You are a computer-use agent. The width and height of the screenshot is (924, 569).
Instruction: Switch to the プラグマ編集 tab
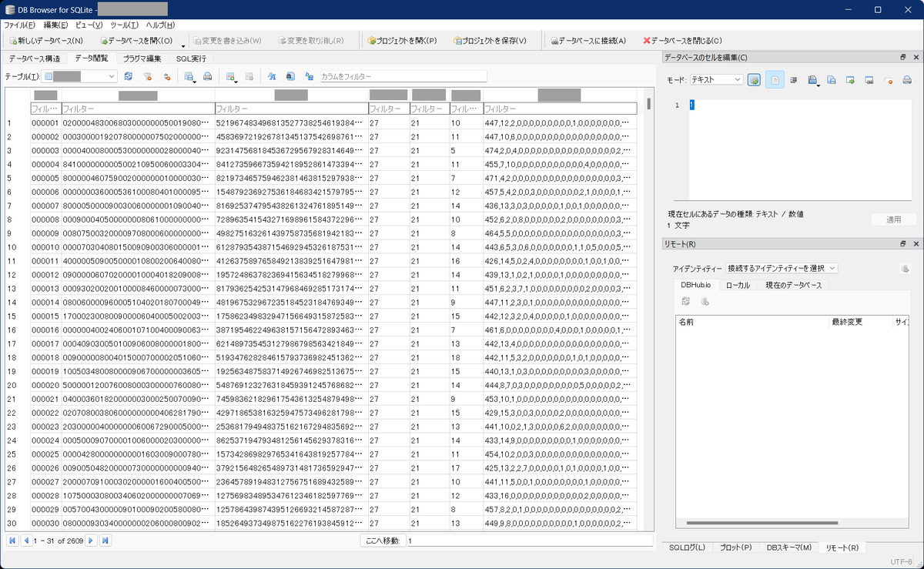(x=142, y=59)
